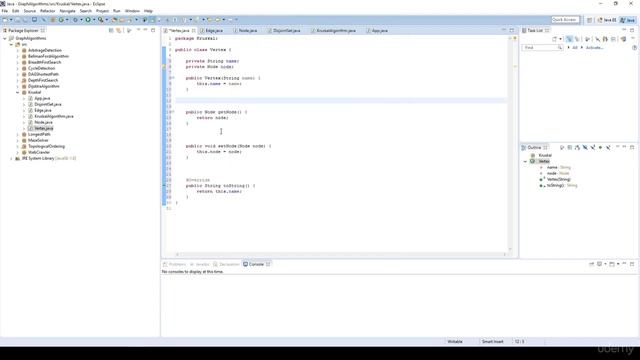Open the Navigate menu

coord(67,11)
